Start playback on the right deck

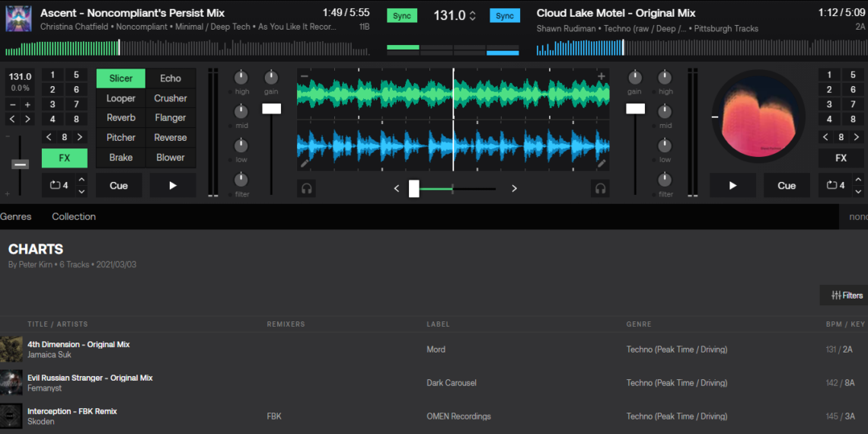click(732, 185)
